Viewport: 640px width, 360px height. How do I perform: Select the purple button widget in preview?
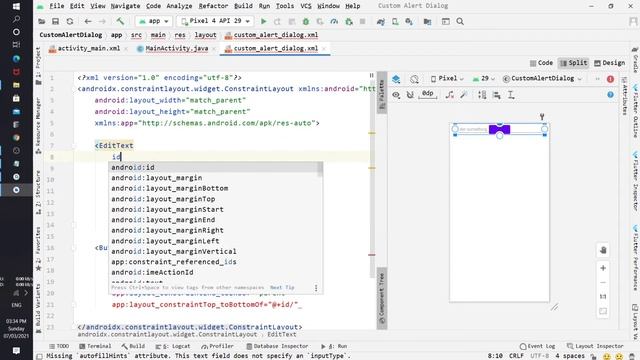[500, 129]
